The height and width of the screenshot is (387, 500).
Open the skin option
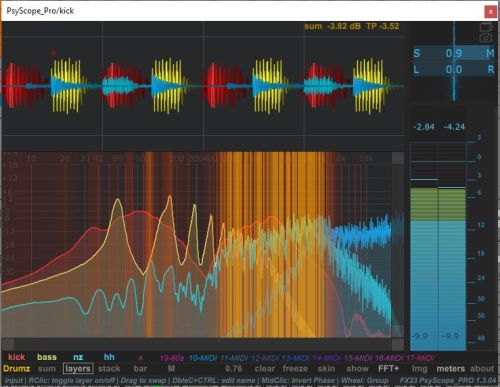[x=326, y=369]
